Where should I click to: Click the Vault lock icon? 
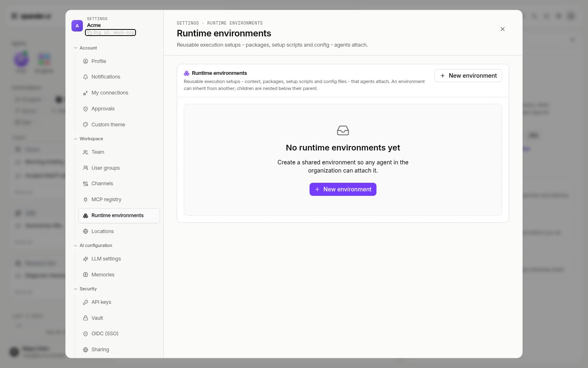(85, 318)
